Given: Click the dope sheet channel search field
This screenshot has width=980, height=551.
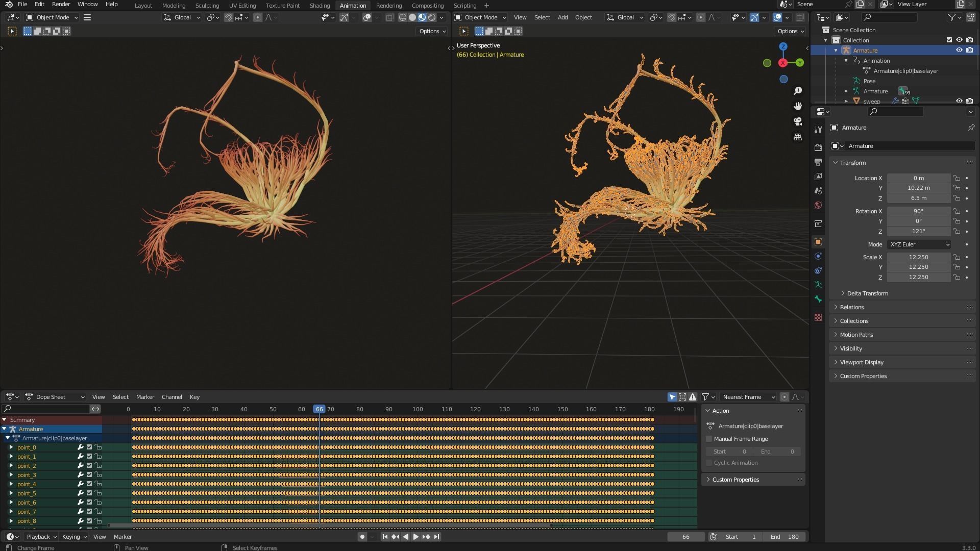Looking at the screenshot, I should 46,409.
